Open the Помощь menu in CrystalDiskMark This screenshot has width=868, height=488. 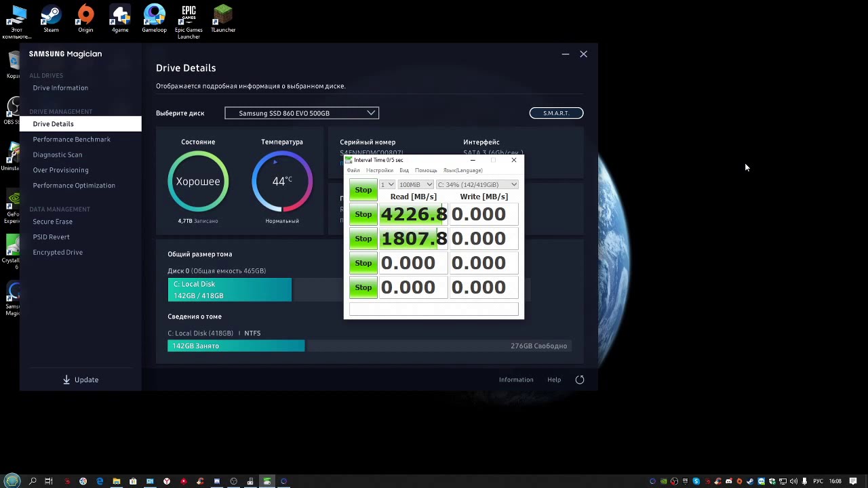[x=426, y=170]
